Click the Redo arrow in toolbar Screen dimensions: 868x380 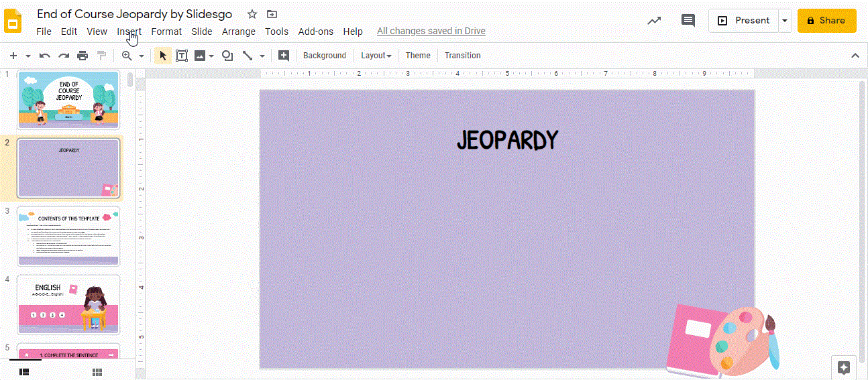(x=64, y=56)
